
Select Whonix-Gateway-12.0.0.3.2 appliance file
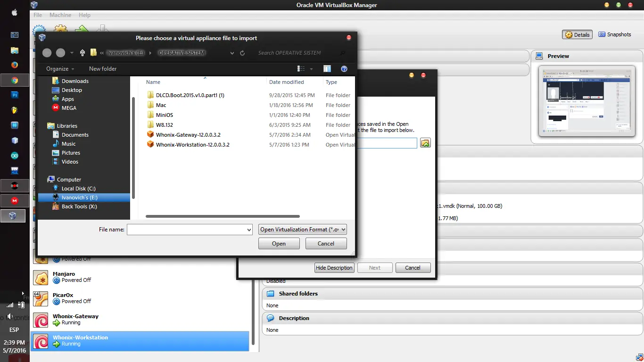click(x=188, y=135)
